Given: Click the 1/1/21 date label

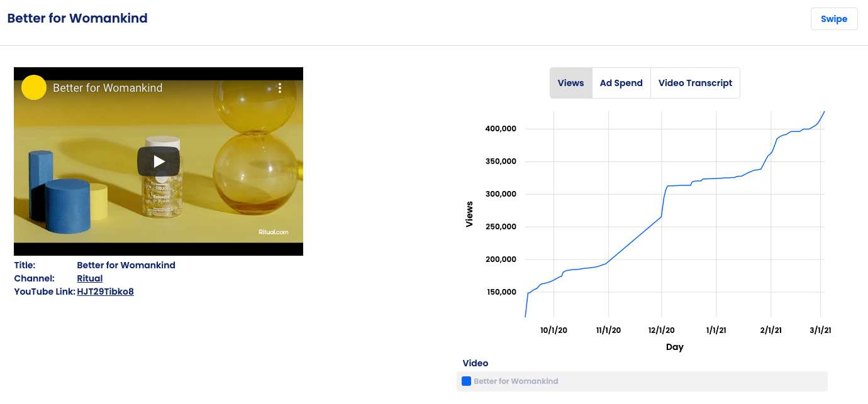Looking at the screenshot, I should [x=716, y=330].
